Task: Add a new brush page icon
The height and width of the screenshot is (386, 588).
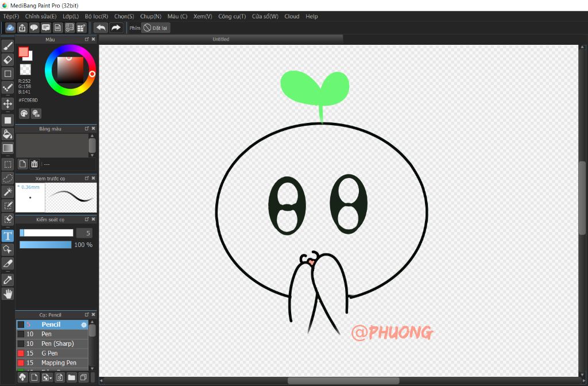Action: [34, 377]
